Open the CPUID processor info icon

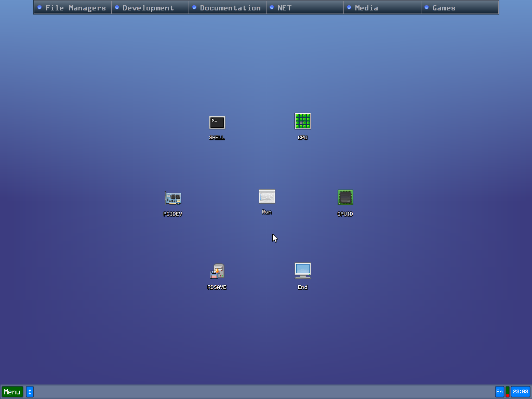345,198
